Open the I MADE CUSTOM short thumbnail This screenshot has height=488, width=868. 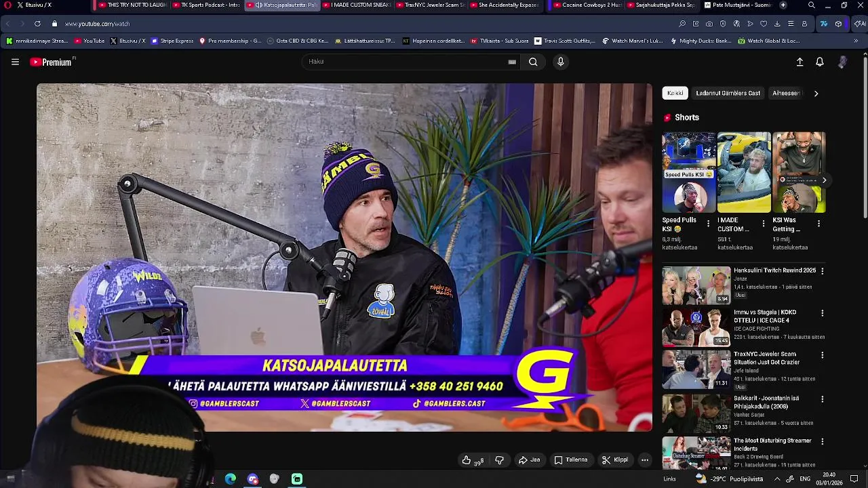click(744, 172)
